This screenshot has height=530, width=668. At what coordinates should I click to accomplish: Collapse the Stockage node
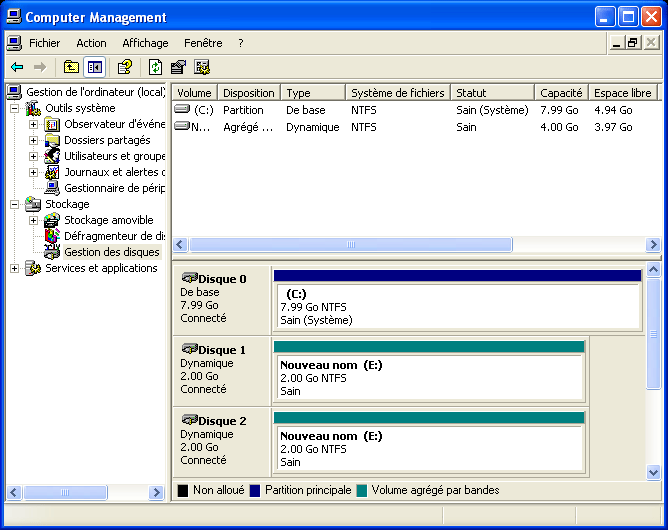point(14,205)
